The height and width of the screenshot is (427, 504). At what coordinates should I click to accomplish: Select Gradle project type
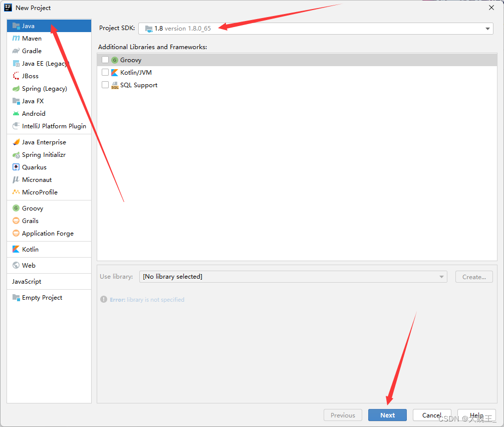49,51
